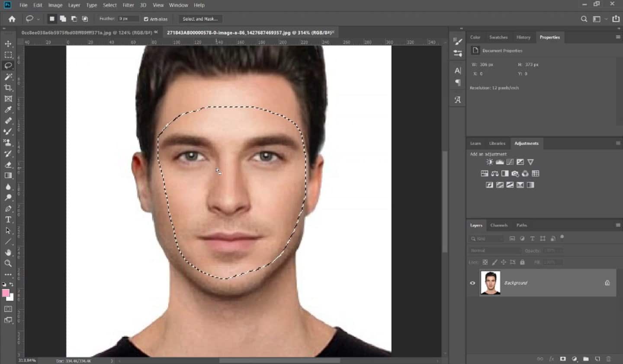
Task: Open the Curves adjustment in Adjustments panel
Action: [x=510, y=162]
